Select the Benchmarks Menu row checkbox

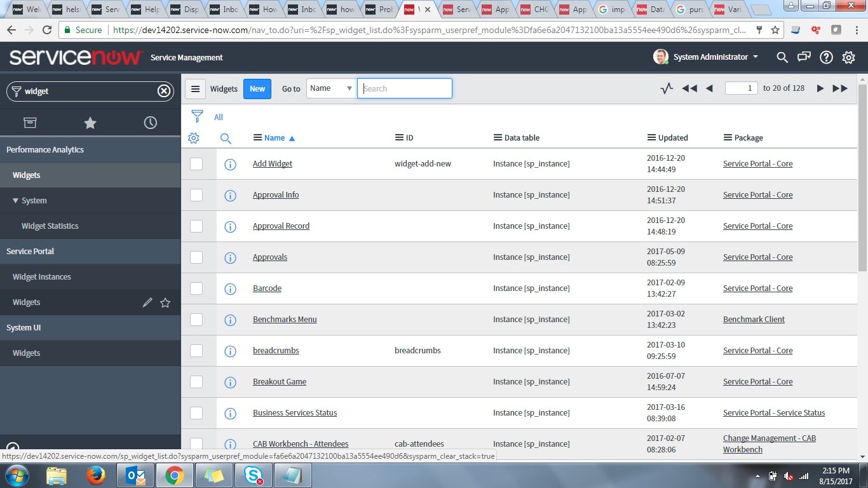196,320
